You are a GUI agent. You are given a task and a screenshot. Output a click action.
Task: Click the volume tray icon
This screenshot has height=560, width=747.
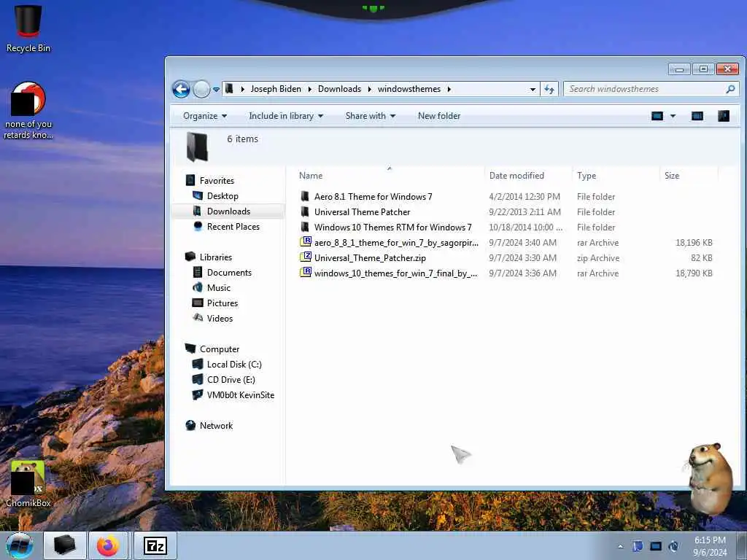pos(673,546)
